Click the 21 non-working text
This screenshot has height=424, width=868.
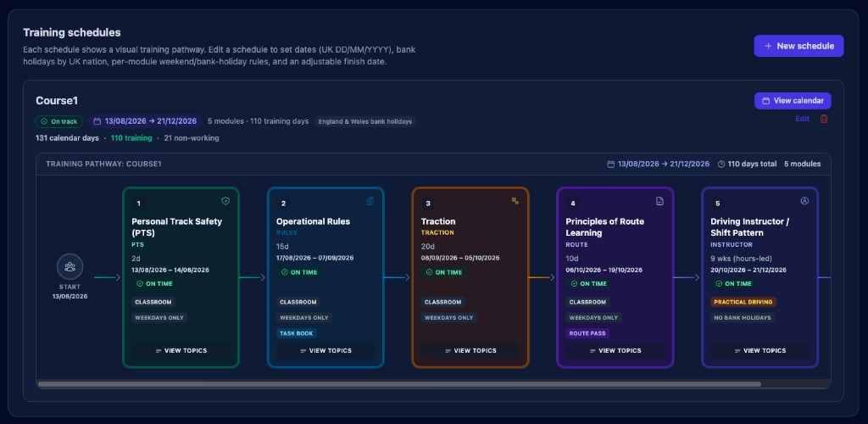192,138
